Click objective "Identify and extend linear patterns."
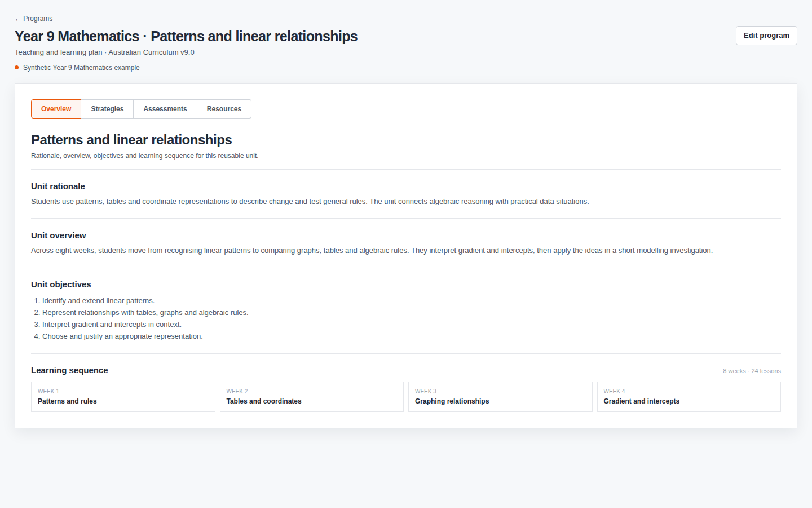This screenshot has width=812, height=508. point(98,301)
